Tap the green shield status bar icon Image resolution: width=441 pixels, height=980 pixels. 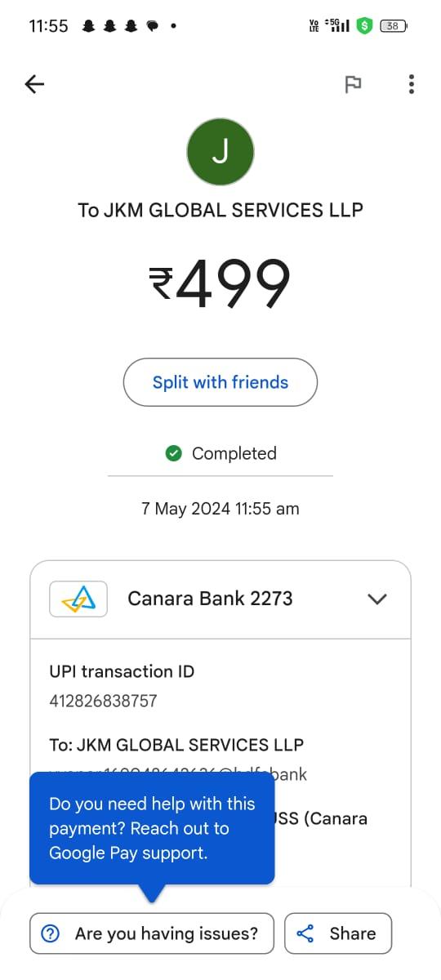(364, 25)
